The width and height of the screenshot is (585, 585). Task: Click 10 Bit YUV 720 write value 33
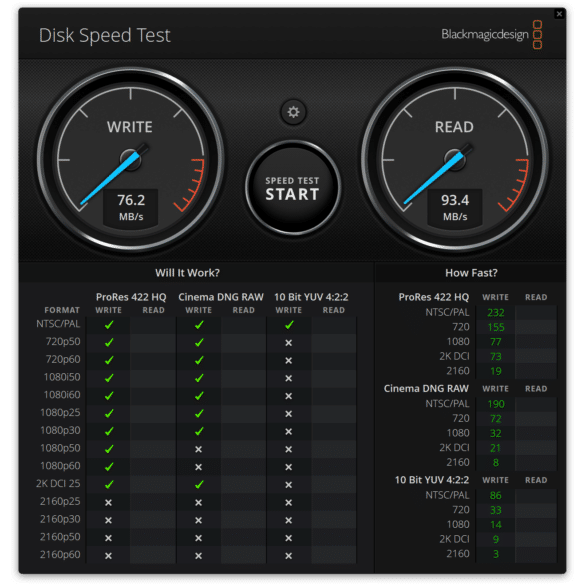point(496,510)
